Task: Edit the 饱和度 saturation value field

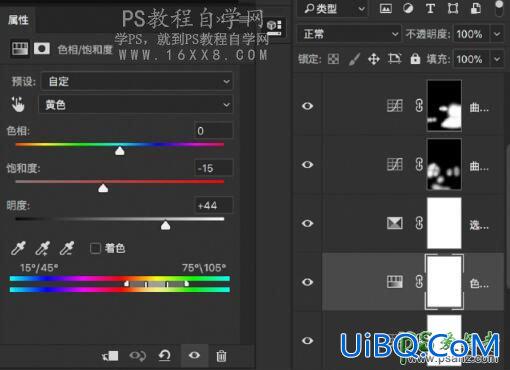Action: 213,168
